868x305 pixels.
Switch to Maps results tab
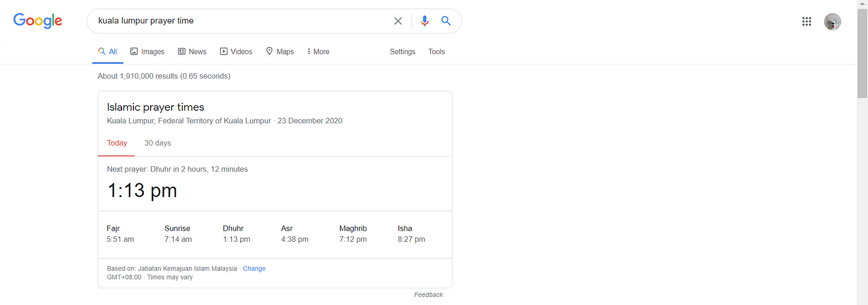pyautogui.click(x=280, y=51)
